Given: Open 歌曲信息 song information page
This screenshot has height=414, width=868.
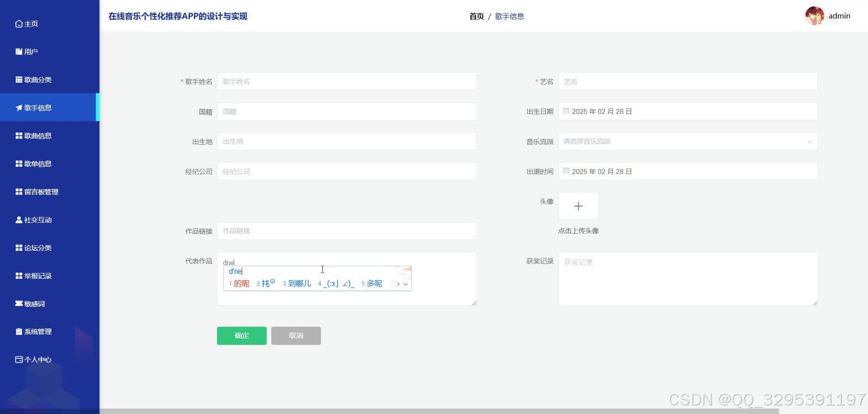Looking at the screenshot, I should pyautogui.click(x=19, y=136).
